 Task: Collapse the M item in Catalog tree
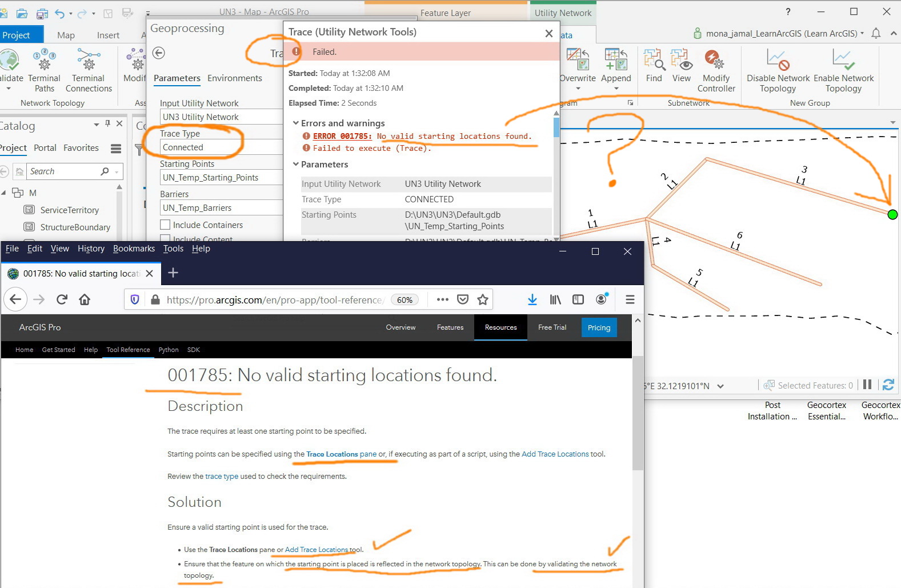click(x=4, y=193)
